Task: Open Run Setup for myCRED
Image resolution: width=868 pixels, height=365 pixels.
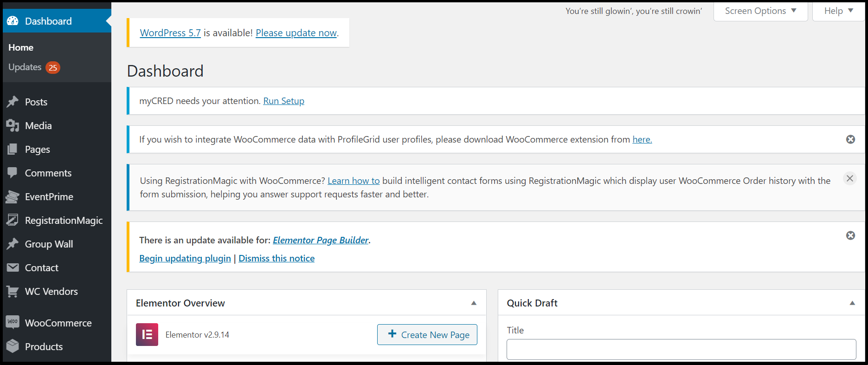Action: click(283, 101)
